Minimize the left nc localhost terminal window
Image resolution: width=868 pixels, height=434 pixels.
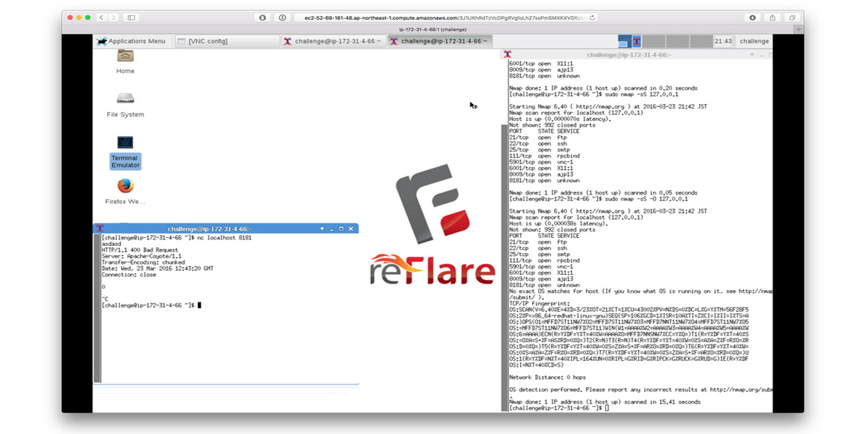coord(332,229)
